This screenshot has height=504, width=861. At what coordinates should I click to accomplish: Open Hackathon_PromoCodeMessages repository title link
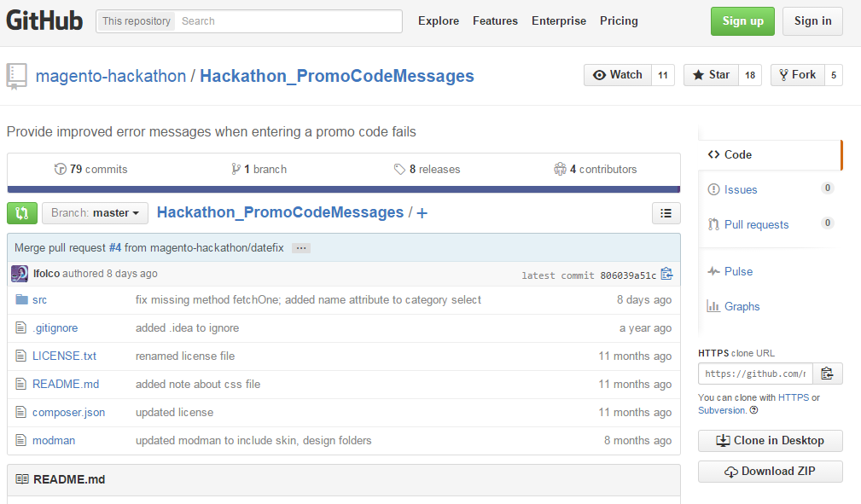point(336,76)
